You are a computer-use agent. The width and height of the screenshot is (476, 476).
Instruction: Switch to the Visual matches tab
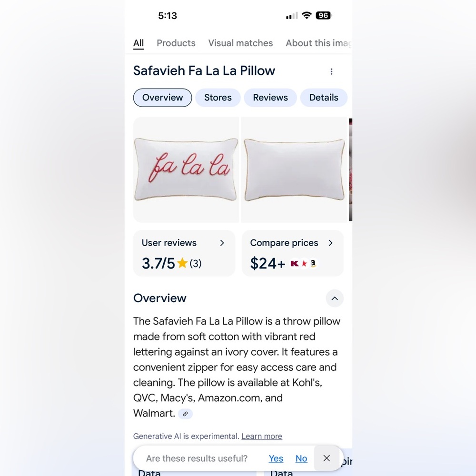(x=240, y=43)
